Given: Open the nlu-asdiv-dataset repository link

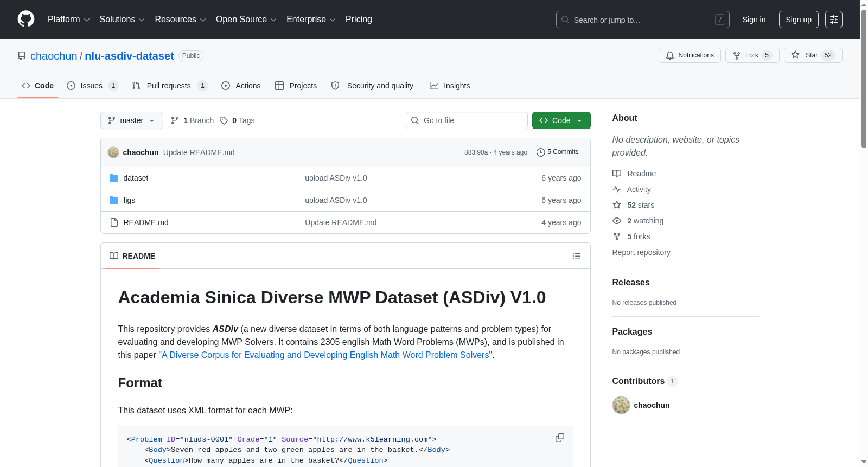Looking at the screenshot, I should pyautogui.click(x=129, y=56).
